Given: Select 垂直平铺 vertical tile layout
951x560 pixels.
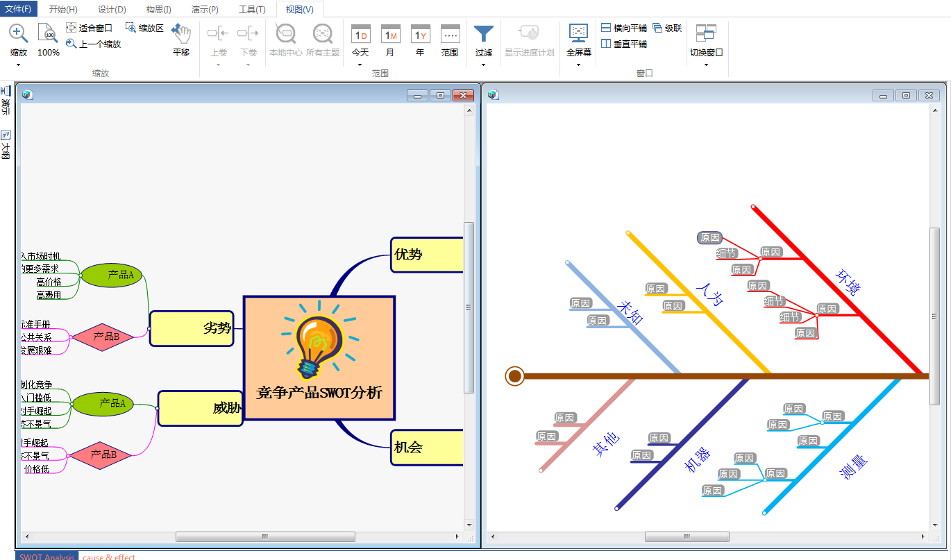Looking at the screenshot, I should (606, 44).
